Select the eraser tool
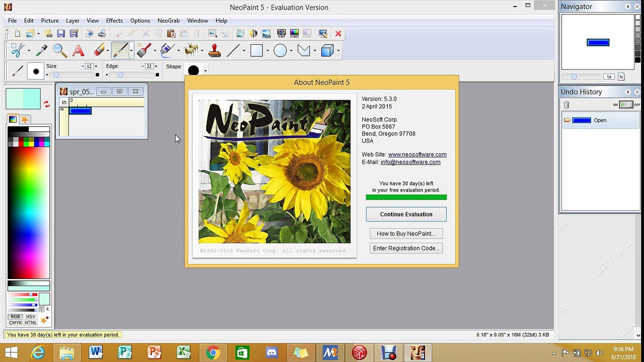644x362 pixels. click(x=99, y=50)
